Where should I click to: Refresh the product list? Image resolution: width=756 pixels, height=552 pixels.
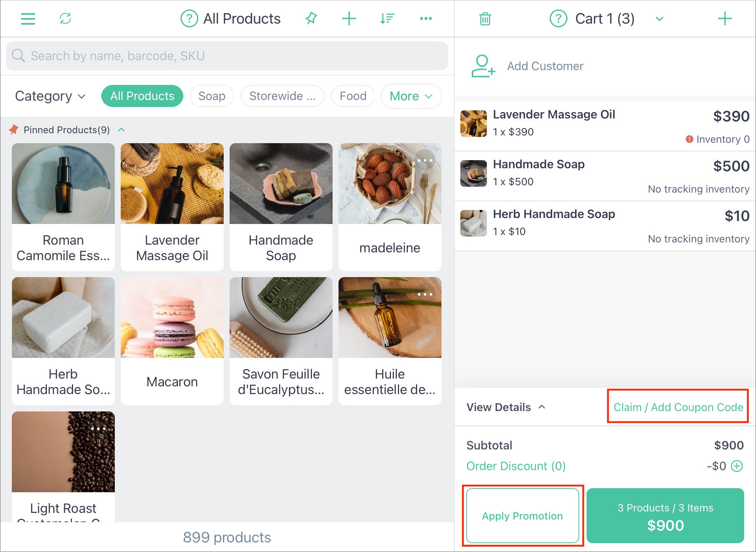(x=65, y=18)
